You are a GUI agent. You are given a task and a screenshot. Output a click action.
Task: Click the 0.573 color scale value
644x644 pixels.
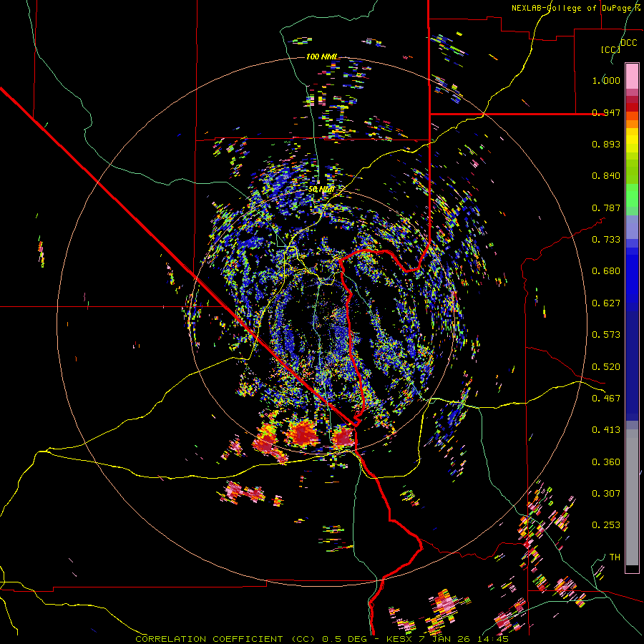point(606,335)
